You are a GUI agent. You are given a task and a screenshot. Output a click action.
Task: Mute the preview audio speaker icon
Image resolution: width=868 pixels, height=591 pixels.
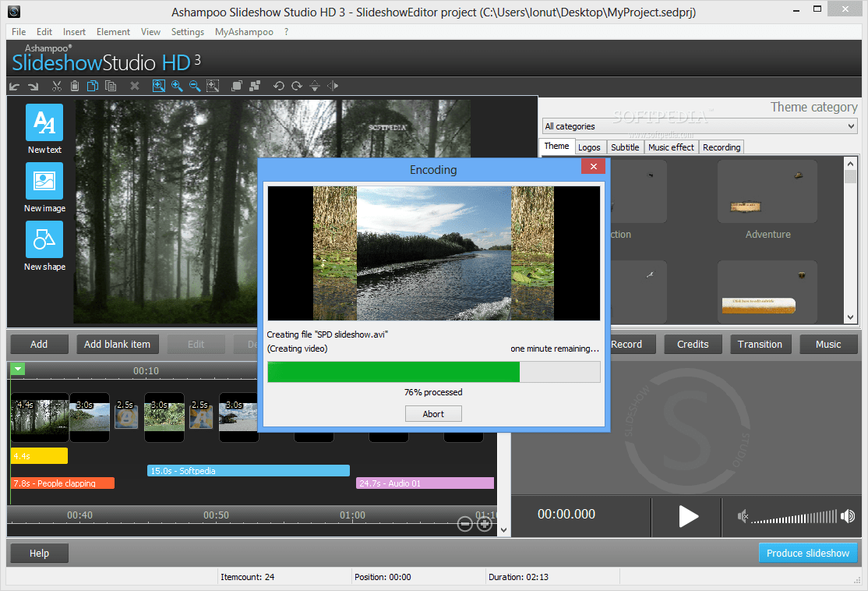pos(743,515)
